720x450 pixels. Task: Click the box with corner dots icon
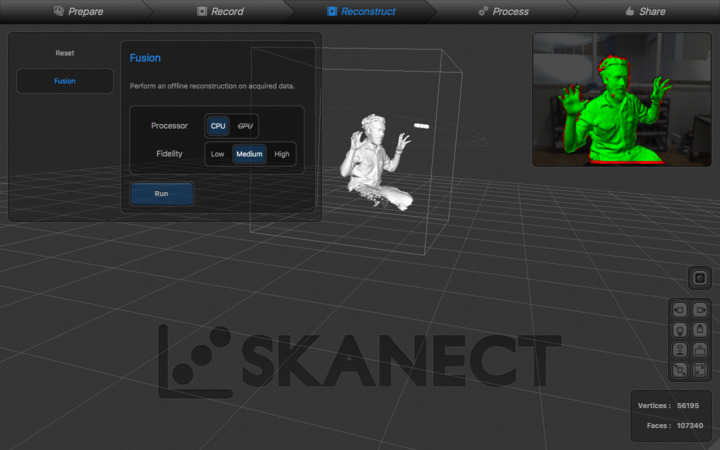(x=680, y=370)
